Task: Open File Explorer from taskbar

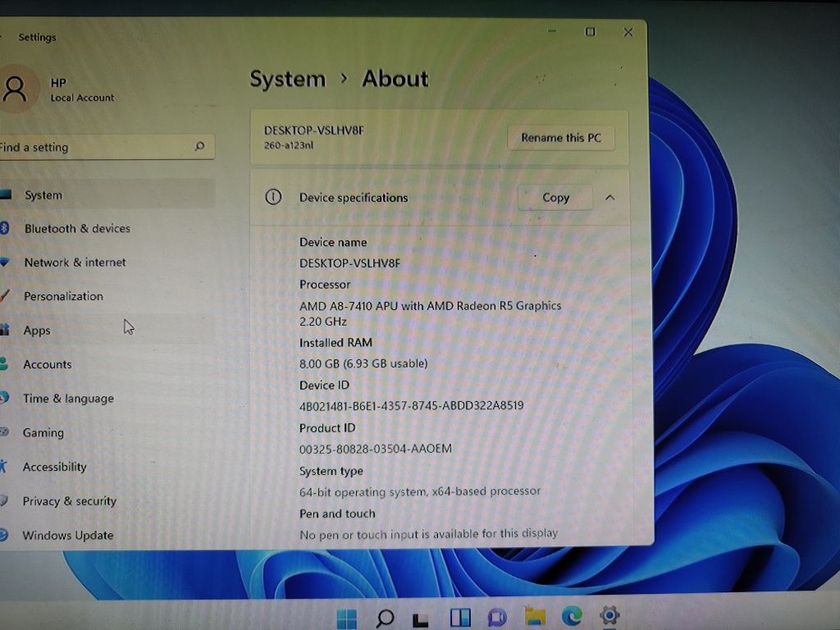Action: pyautogui.click(x=535, y=616)
